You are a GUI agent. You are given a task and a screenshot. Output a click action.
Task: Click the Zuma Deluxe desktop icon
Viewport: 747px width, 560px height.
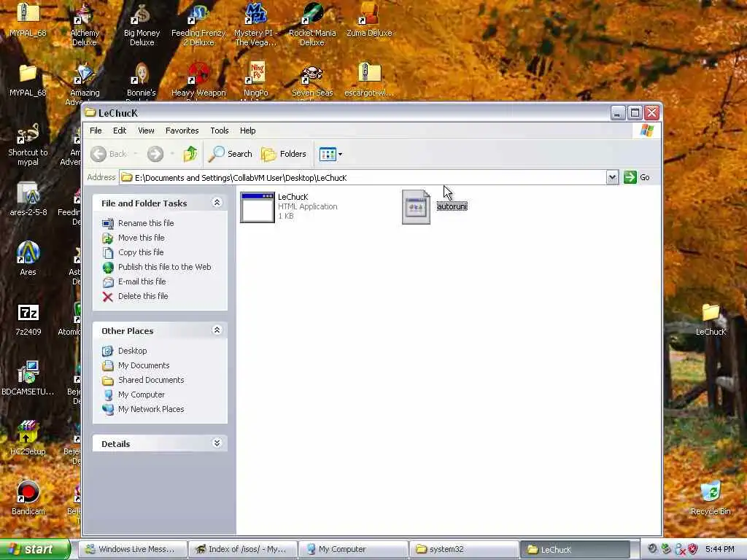(369, 20)
